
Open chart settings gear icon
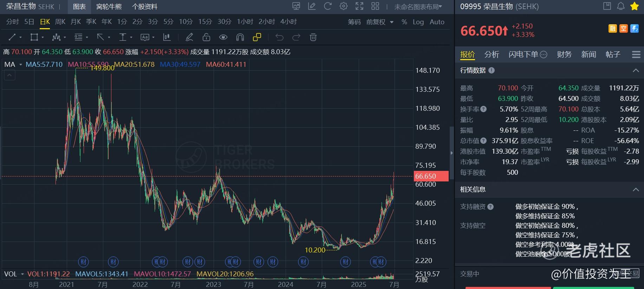[x=344, y=6]
